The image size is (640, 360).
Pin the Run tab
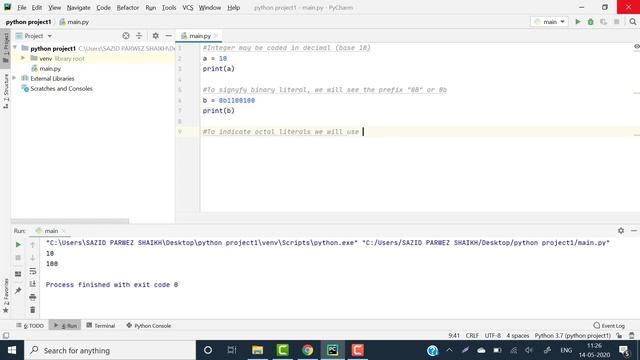point(18,291)
